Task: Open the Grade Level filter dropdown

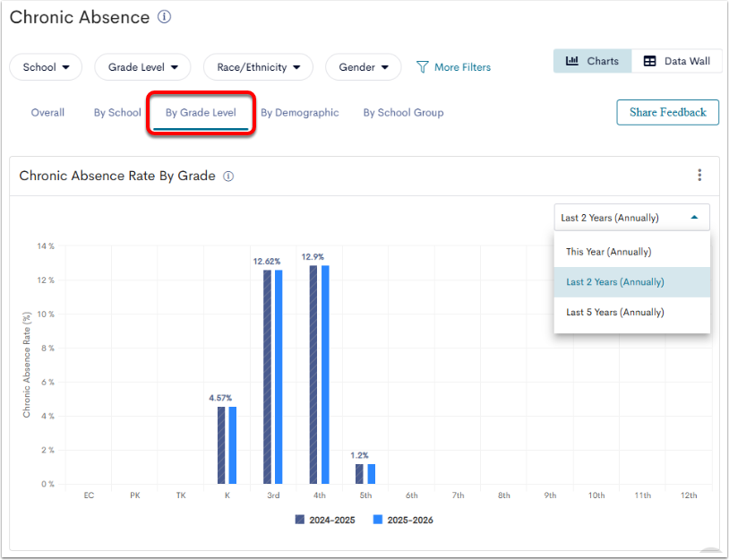Action: (142, 67)
